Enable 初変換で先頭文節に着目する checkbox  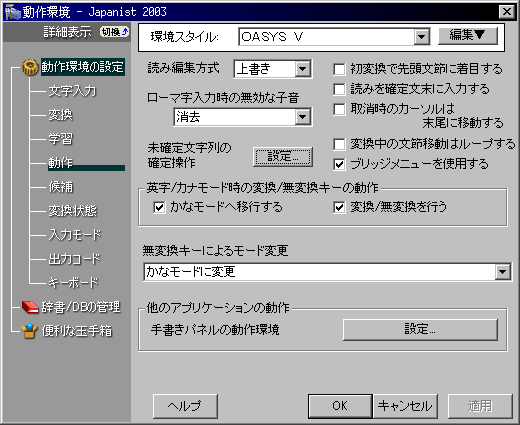pos(339,69)
